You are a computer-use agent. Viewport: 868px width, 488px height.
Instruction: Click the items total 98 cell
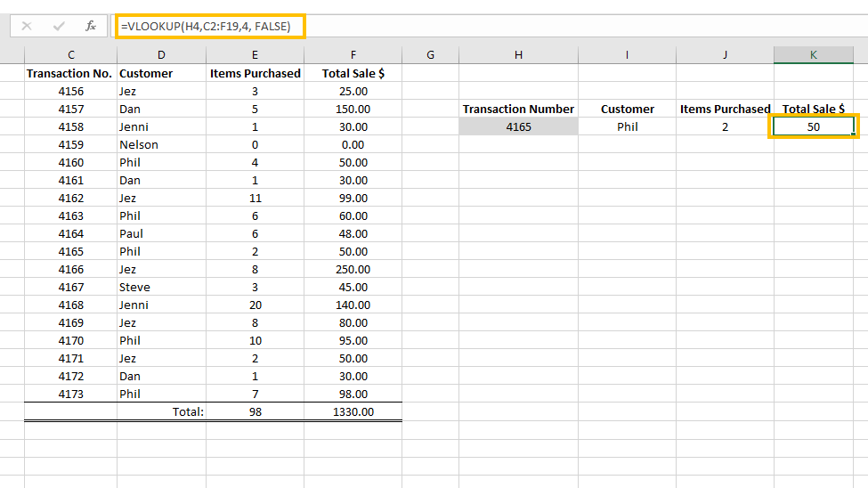click(x=255, y=411)
